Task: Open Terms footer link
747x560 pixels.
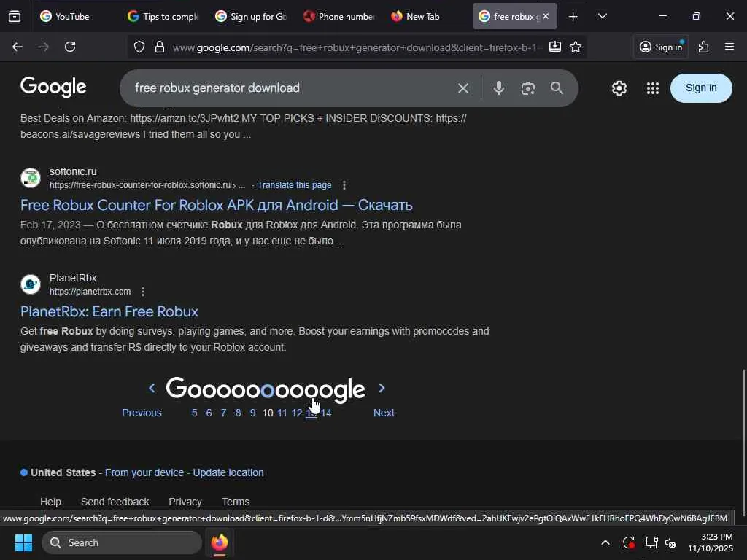Action: click(x=236, y=502)
